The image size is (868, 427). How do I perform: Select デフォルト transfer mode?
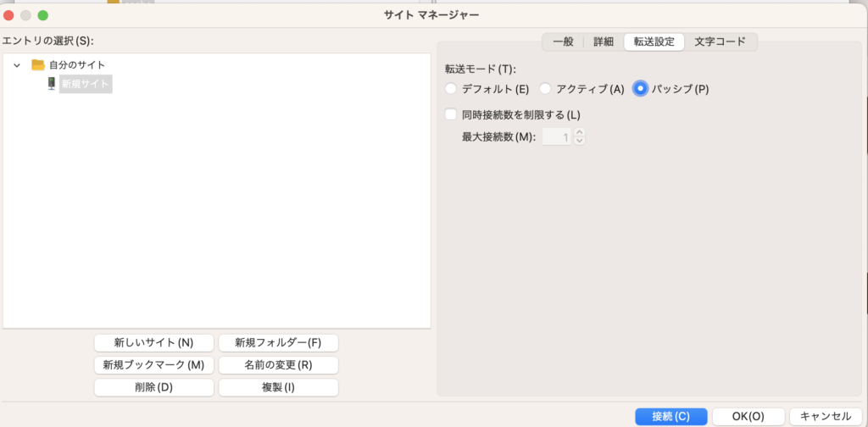pos(451,88)
